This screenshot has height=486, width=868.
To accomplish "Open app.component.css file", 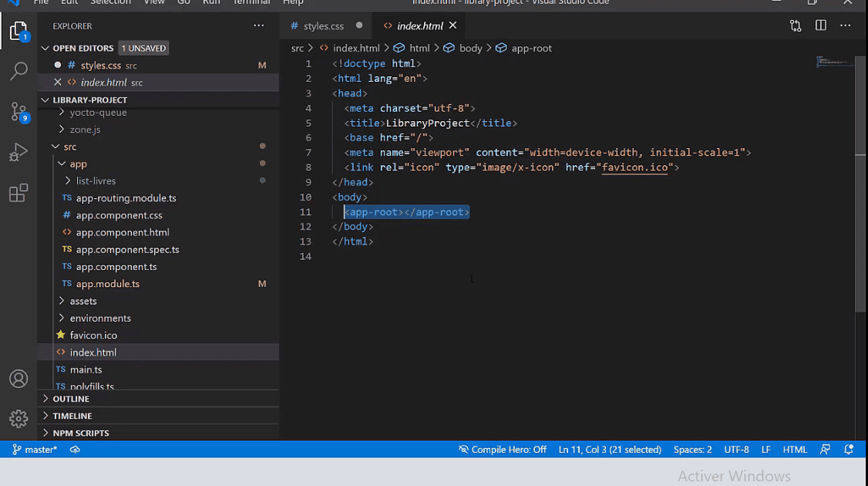I will (x=119, y=215).
